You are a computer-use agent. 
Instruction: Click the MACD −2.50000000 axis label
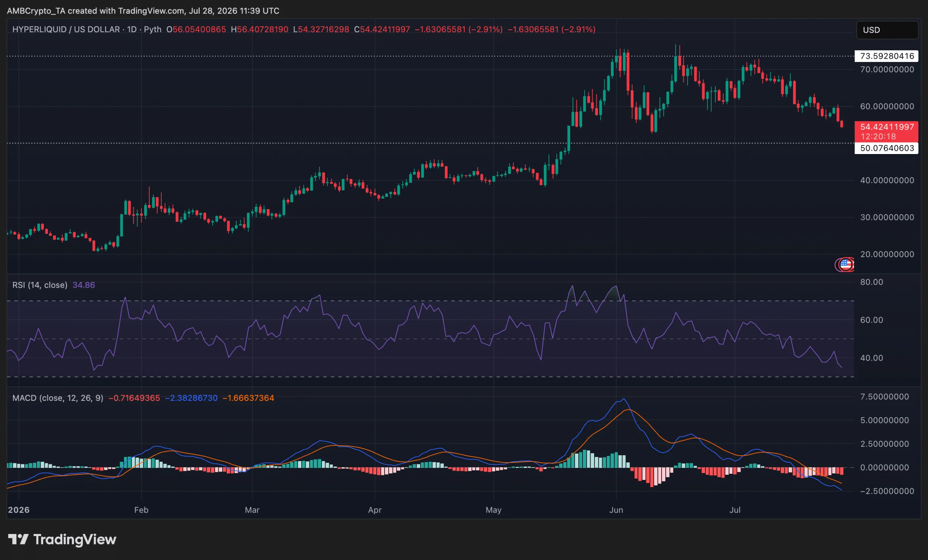887,491
